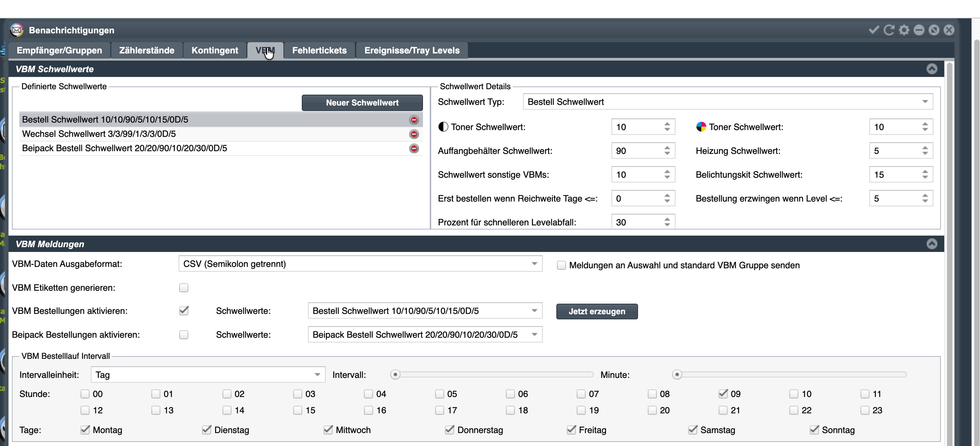
Task: Uncheck hour 09 checkbox
Action: 723,394
